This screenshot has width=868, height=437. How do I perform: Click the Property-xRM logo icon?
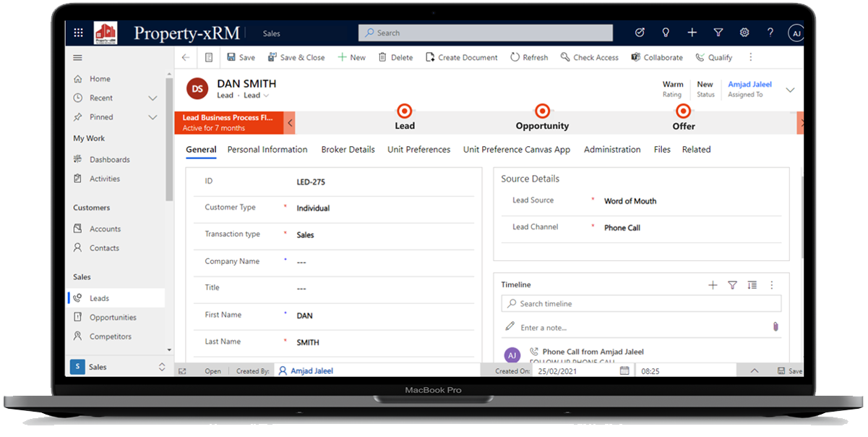(106, 33)
